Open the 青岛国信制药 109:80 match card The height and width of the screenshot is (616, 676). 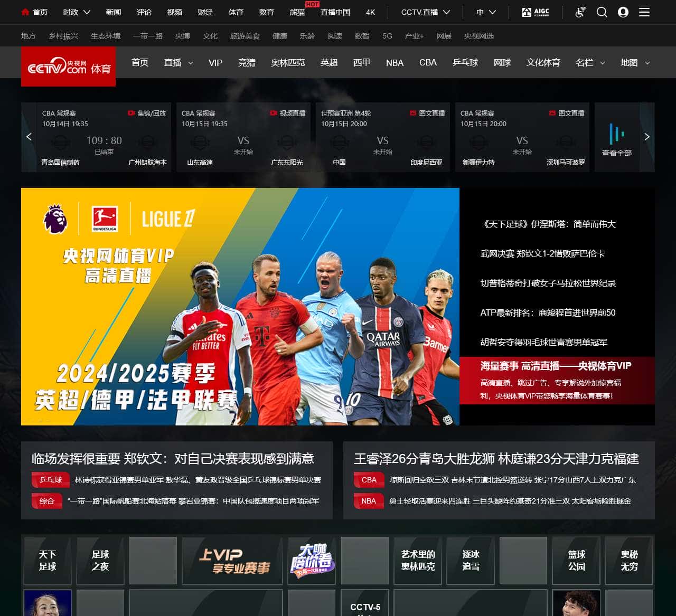(104, 137)
